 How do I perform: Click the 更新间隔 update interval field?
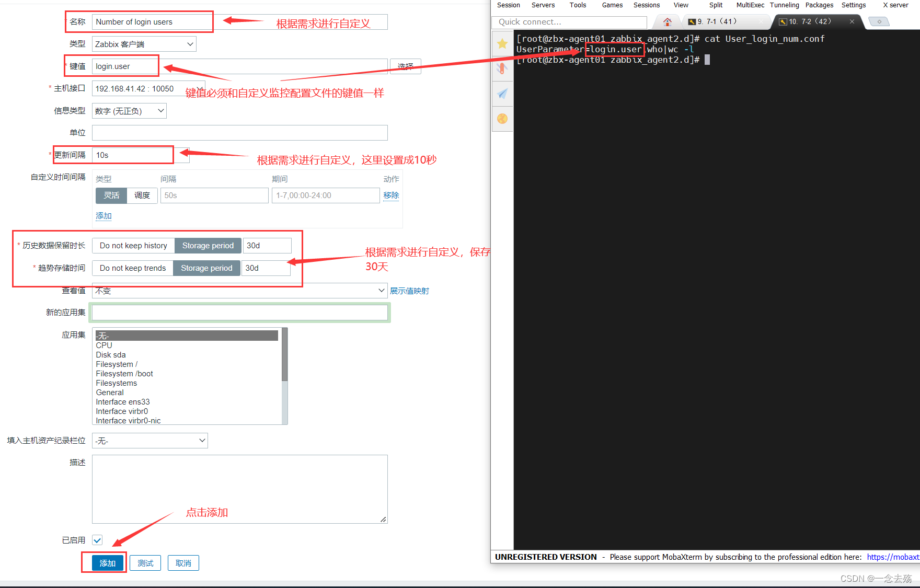[141, 155]
